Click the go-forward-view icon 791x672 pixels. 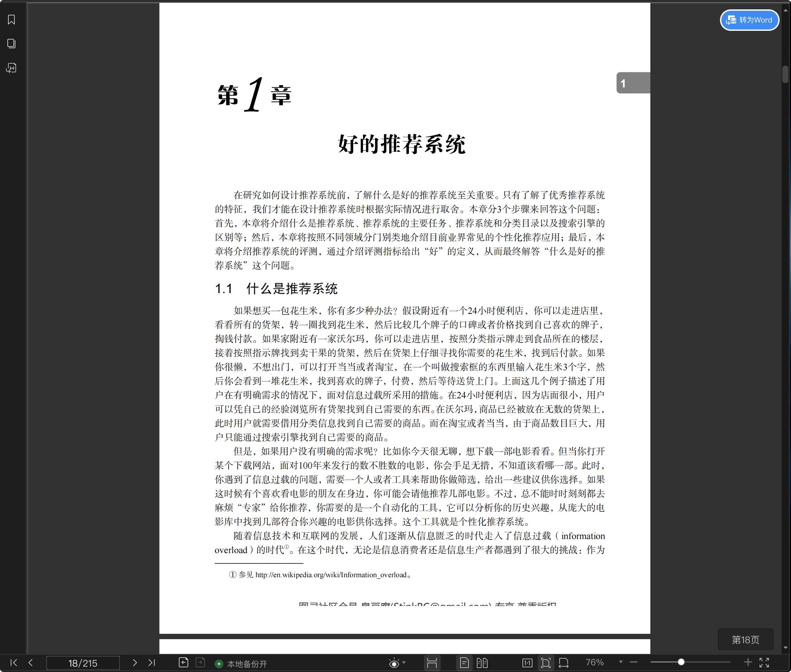pos(200,663)
